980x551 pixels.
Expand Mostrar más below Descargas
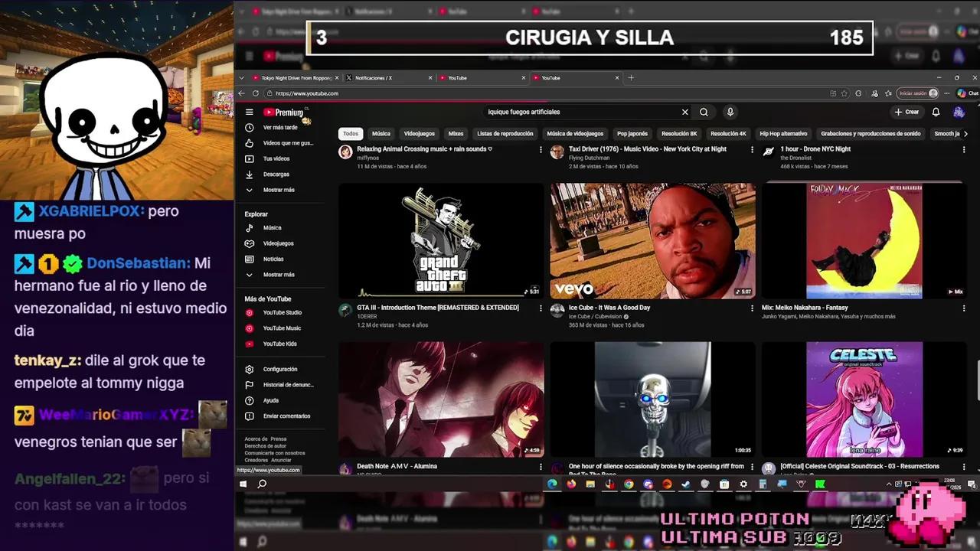tap(279, 190)
